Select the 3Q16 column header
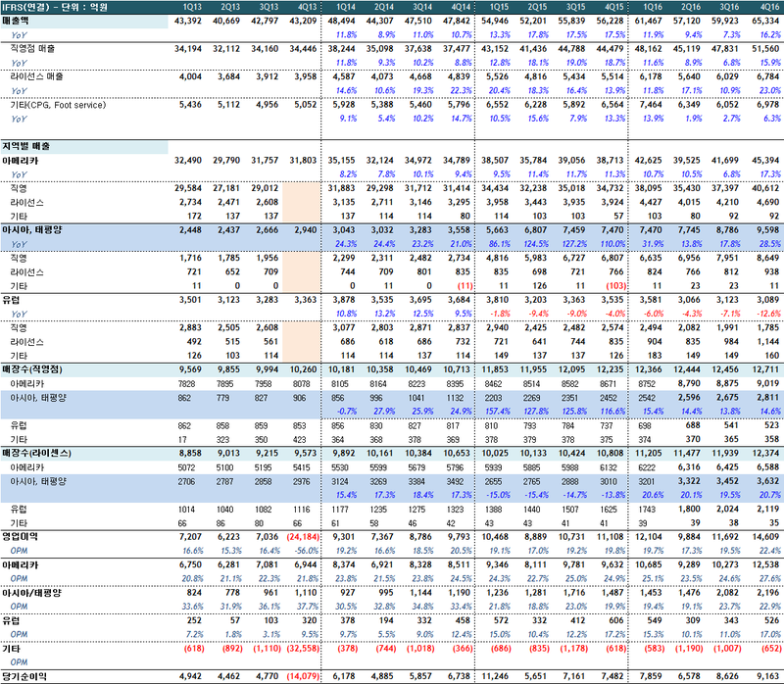This screenshot has height=684, width=784. click(729, 7)
